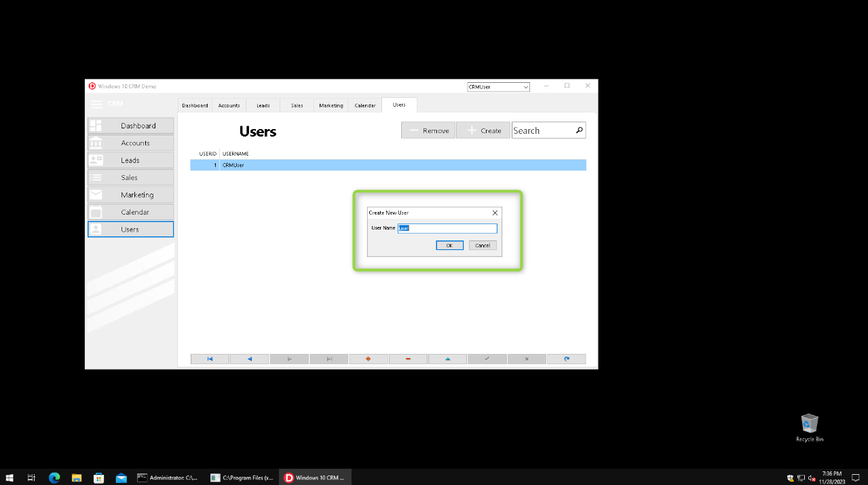Viewport: 868px width, 485px height.
Task: Click the volume icon in system tray
Action: [x=812, y=478]
